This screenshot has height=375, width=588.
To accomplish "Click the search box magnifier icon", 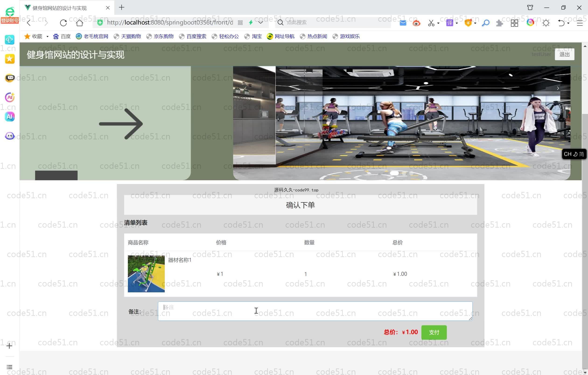I will [x=280, y=22].
